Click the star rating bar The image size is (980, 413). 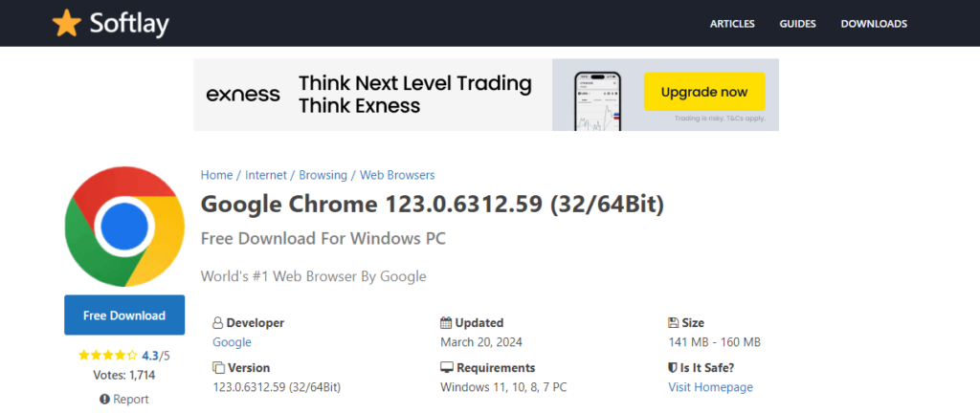pos(107,356)
